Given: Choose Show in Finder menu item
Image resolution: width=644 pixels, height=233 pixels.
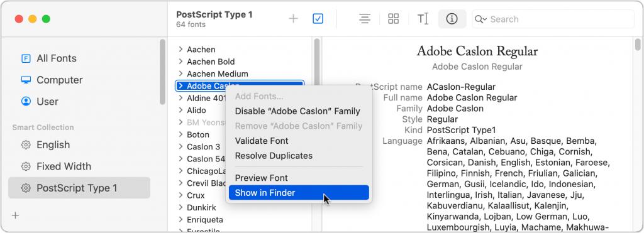Looking at the screenshot, I should pyautogui.click(x=299, y=193).
